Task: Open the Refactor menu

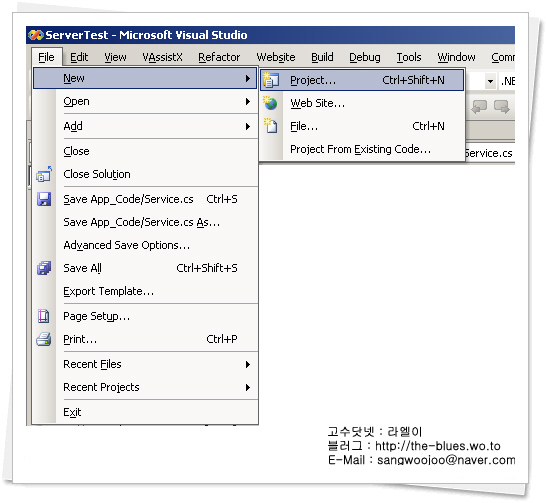Action: tap(219, 57)
